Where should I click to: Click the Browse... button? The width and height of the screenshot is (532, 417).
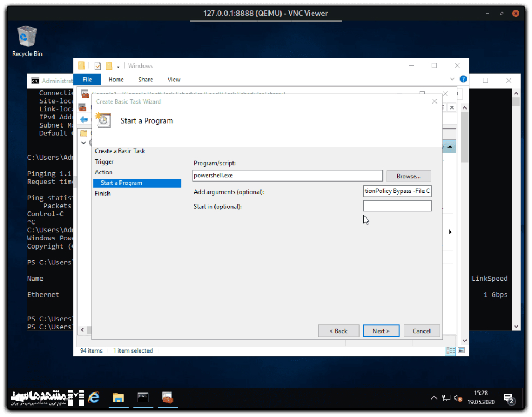click(x=408, y=176)
